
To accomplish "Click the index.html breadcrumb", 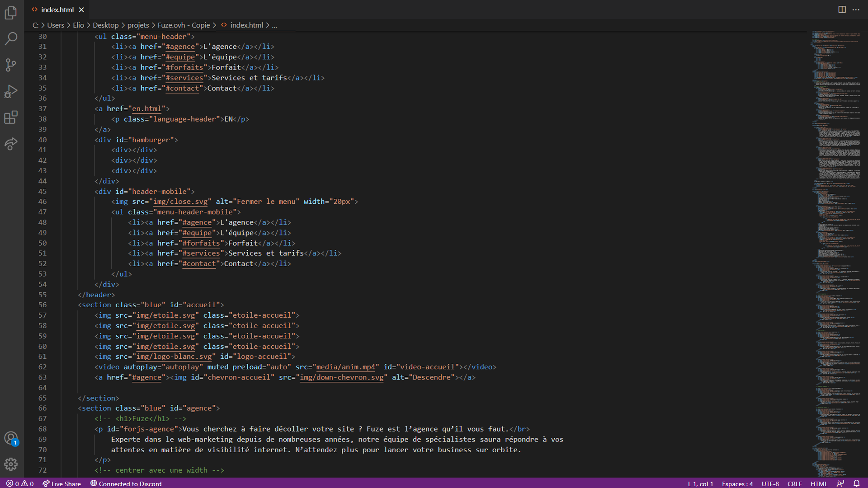I will coord(242,25).
